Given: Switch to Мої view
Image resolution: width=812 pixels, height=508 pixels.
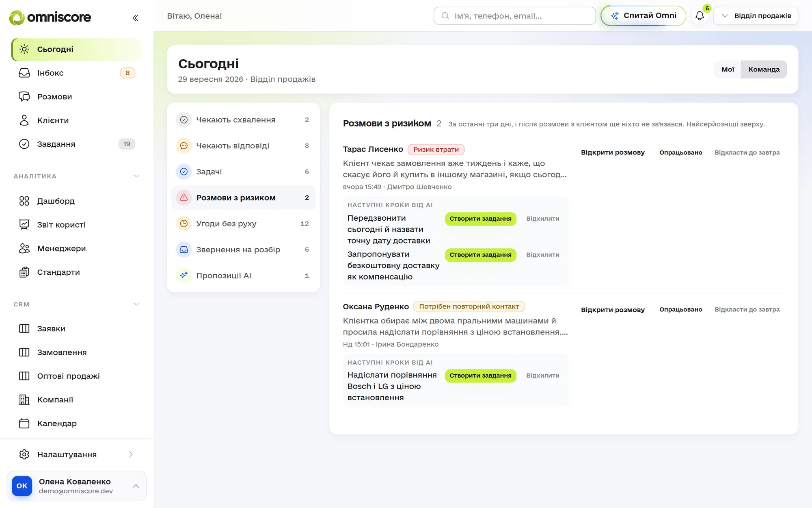Looking at the screenshot, I should [x=728, y=69].
